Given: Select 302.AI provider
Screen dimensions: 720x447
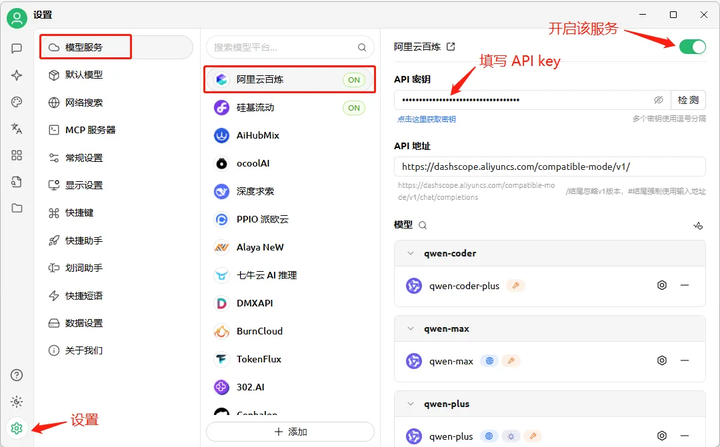Looking at the screenshot, I should pyautogui.click(x=290, y=387).
